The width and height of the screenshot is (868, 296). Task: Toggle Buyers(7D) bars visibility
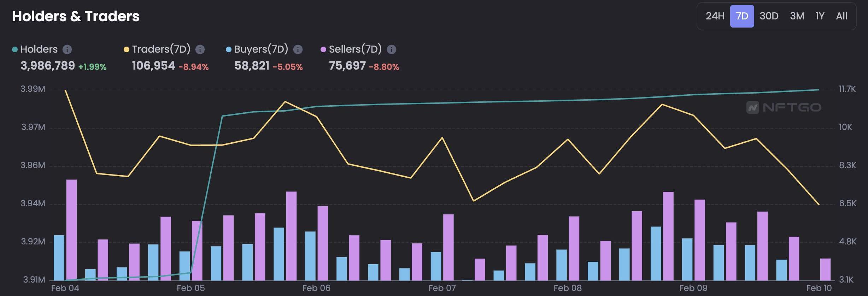261,49
